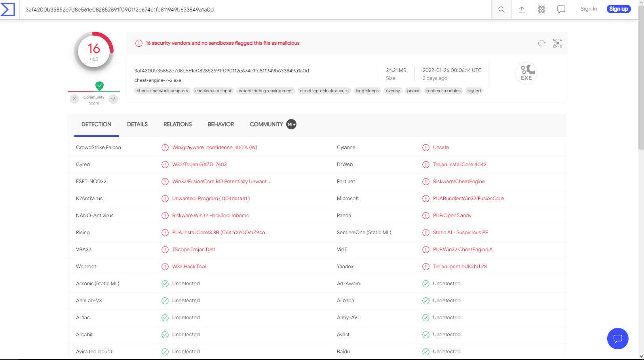Switch to the BEHAVIOR tab
The image size is (644, 360).
coord(221,125)
